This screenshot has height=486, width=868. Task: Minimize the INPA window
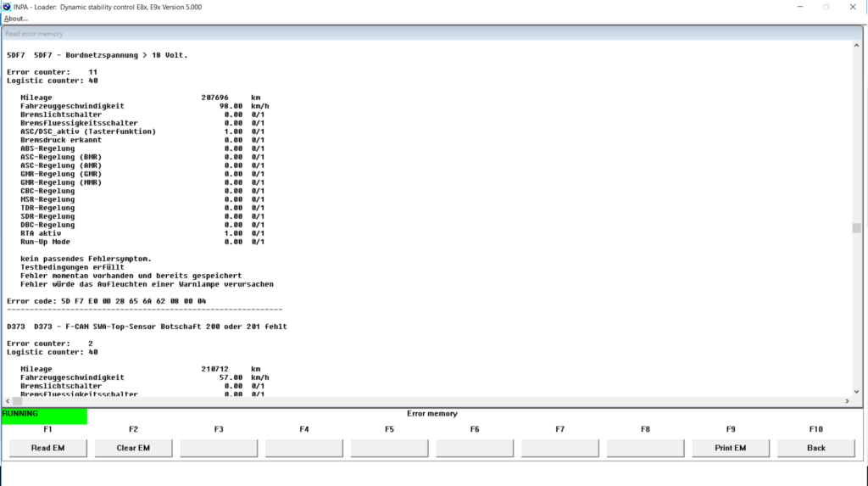tap(799, 7)
